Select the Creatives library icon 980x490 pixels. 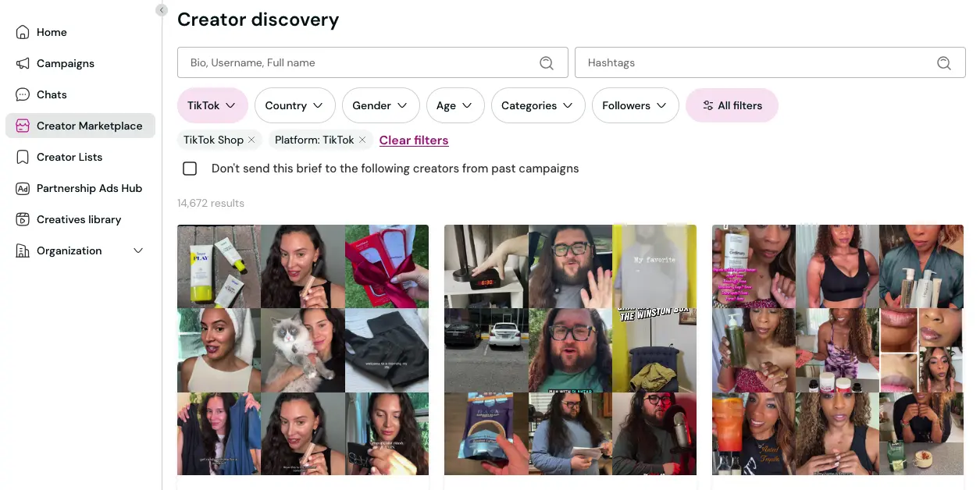click(x=21, y=219)
